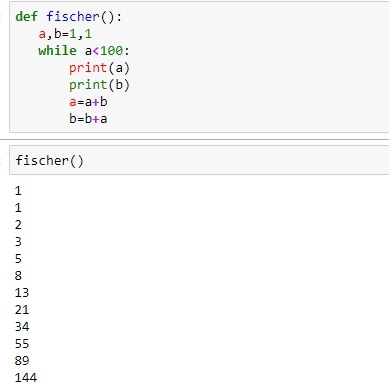The height and width of the screenshot is (388, 389).
Task: Click output value 34
Action: (x=22, y=327)
